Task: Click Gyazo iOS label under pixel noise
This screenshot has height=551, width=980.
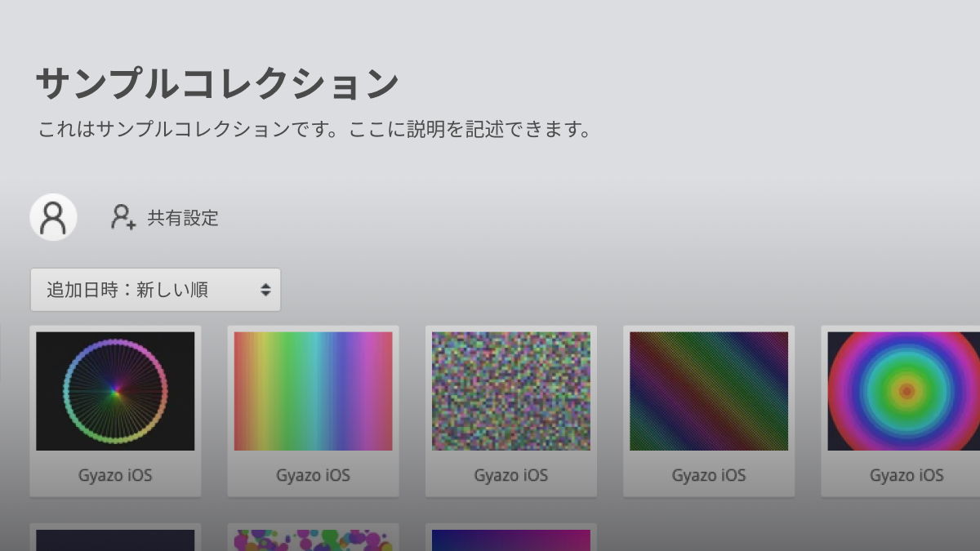Action: pos(511,475)
